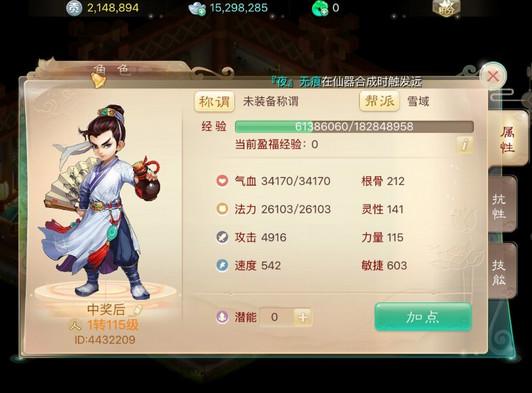
Task: Switch to the 技能 skills tab
Action: 501,270
